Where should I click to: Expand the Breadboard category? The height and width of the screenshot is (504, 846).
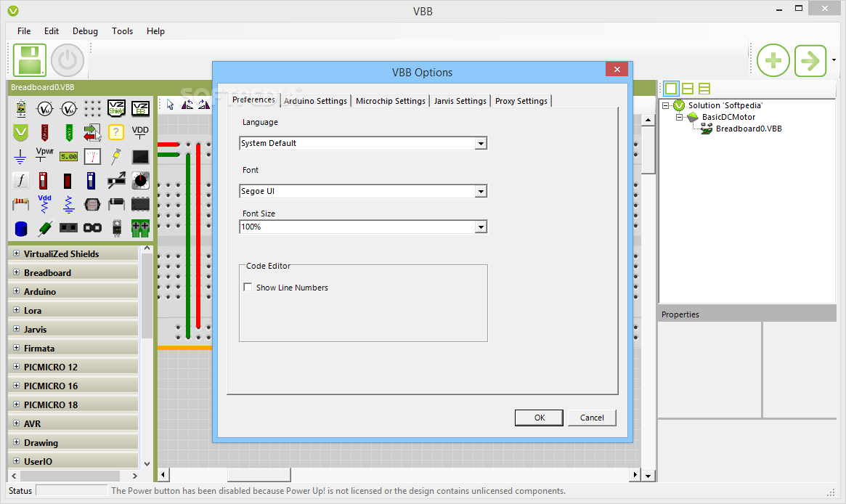coord(16,272)
